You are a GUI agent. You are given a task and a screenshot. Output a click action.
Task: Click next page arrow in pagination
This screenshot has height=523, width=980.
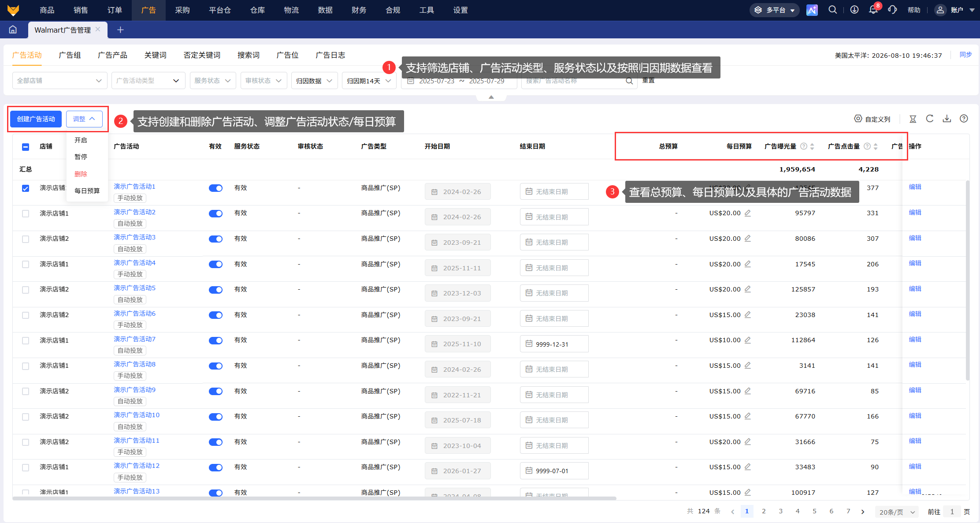tap(862, 512)
